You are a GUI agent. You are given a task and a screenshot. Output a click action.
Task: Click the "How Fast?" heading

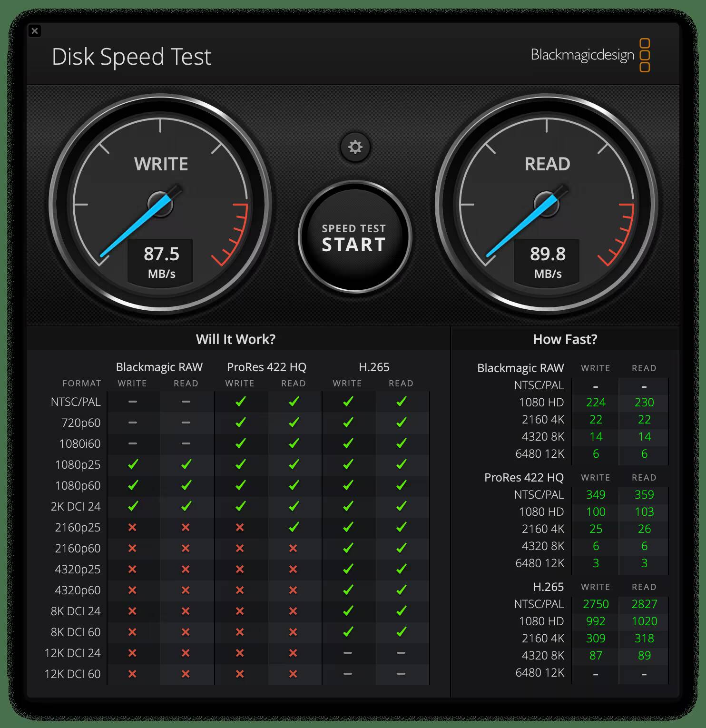(565, 339)
